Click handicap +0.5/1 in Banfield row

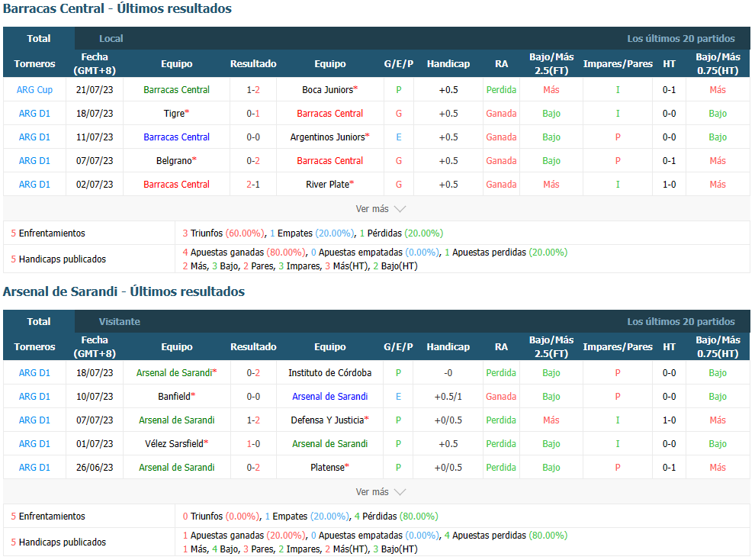[448, 397]
